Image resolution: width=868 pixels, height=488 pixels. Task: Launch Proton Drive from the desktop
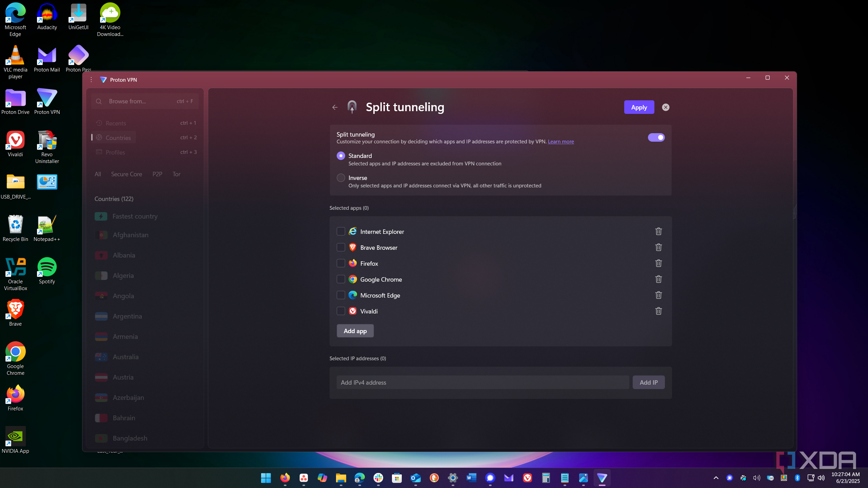[x=15, y=102]
